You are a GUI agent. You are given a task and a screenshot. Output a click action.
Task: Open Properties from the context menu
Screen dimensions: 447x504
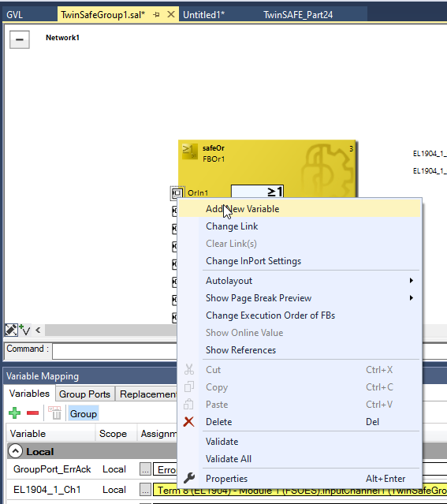(x=300, y=479)
